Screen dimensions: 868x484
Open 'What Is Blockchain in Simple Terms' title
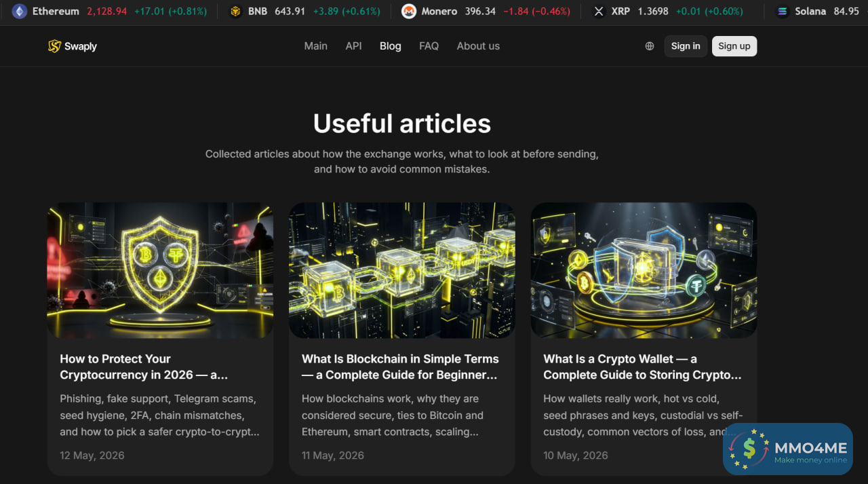tap(400, 367)
